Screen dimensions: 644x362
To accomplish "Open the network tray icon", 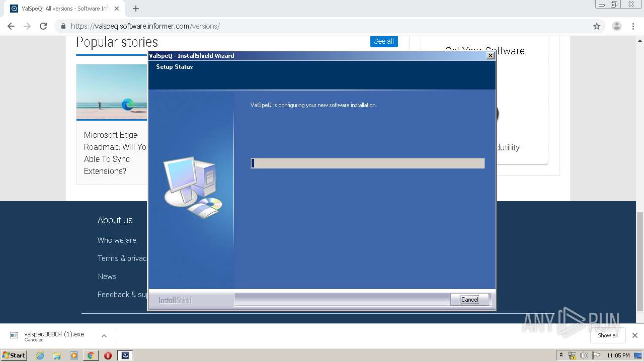I will coord(572,355).
